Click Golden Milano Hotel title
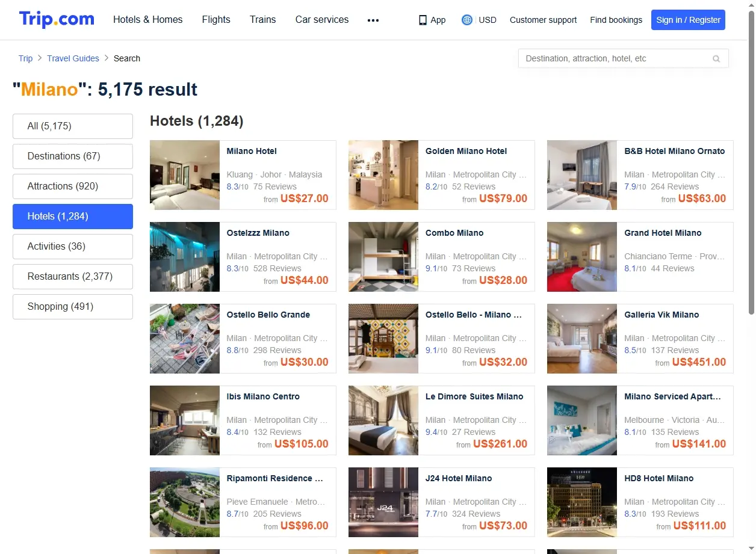Screen dimensions: 756x554 (466, 151)
